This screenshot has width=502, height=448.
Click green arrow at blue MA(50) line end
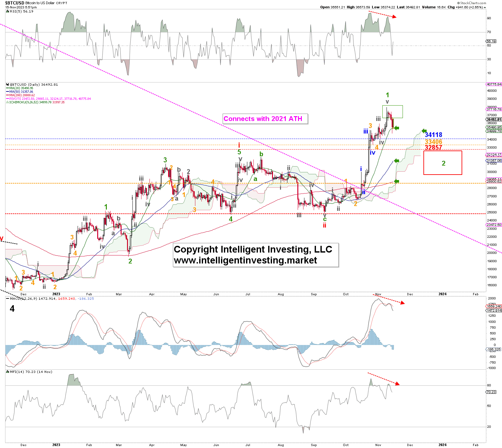pos(396,160)
